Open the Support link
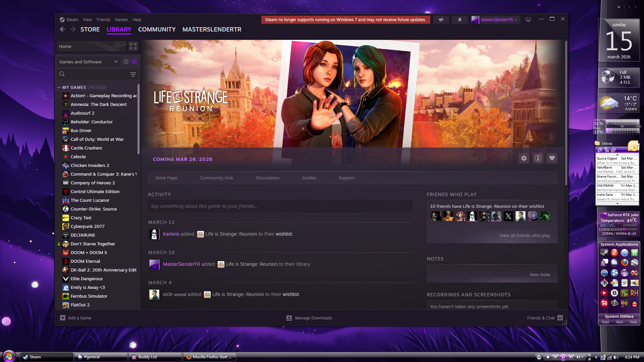The image size is (644, 362). coord(346,178)
